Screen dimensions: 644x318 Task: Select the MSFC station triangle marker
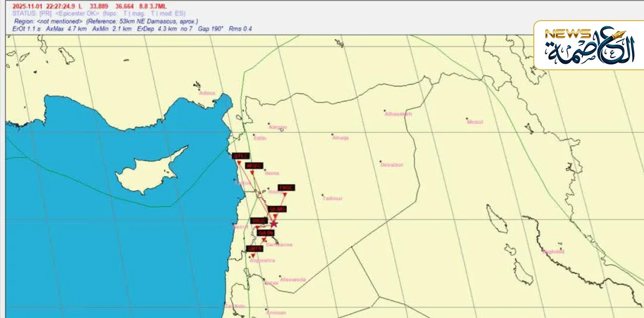point(252,173)
